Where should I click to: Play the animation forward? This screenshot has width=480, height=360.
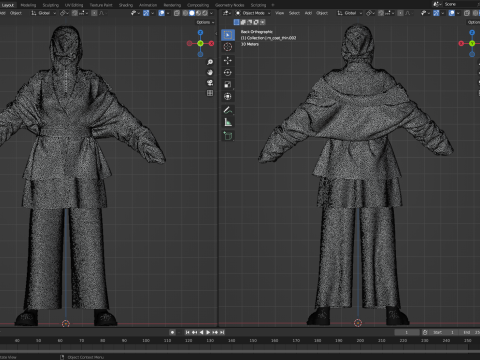tap(208, 332)
